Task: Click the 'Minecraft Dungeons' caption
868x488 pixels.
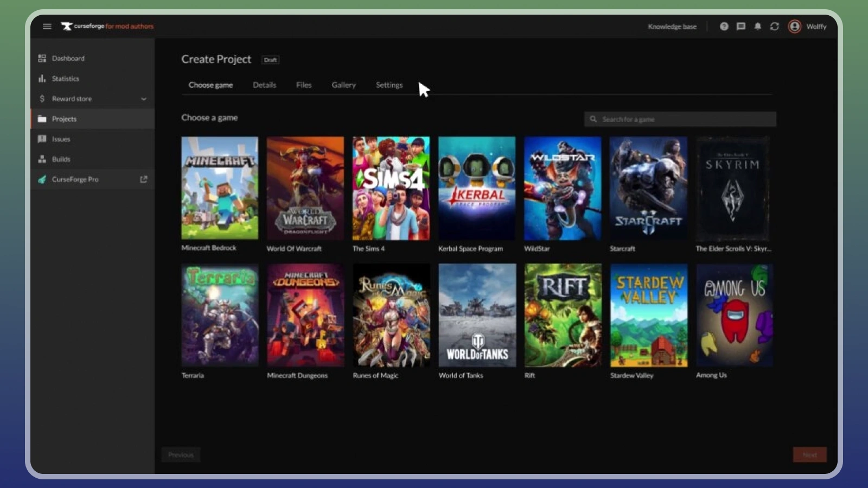Action: [x=297, y=375]
